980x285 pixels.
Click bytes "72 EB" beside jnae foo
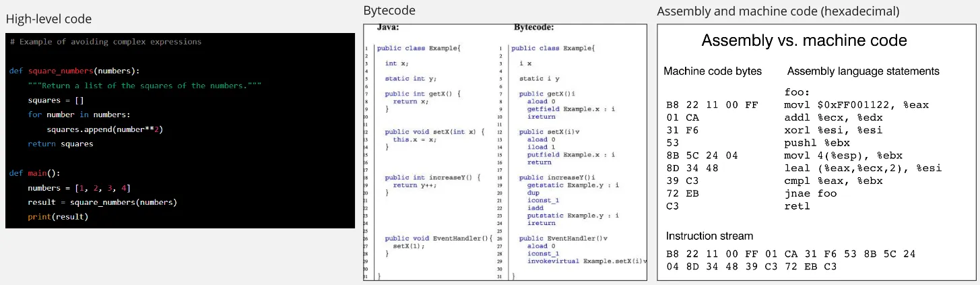point(682,193)
